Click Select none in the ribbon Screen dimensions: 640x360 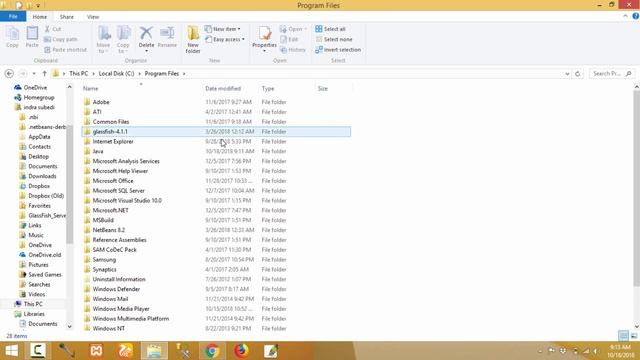334,39
